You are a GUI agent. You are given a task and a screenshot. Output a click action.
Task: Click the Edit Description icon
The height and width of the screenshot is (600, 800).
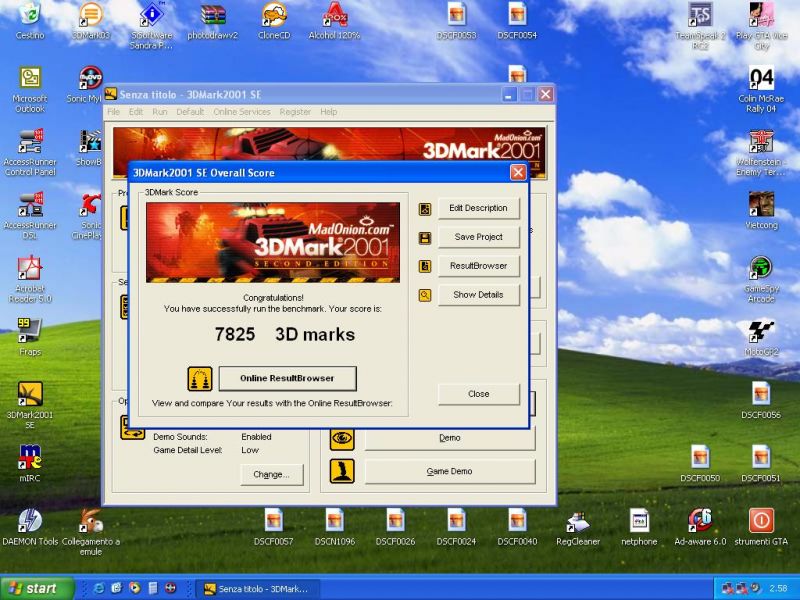pos(424,209)
